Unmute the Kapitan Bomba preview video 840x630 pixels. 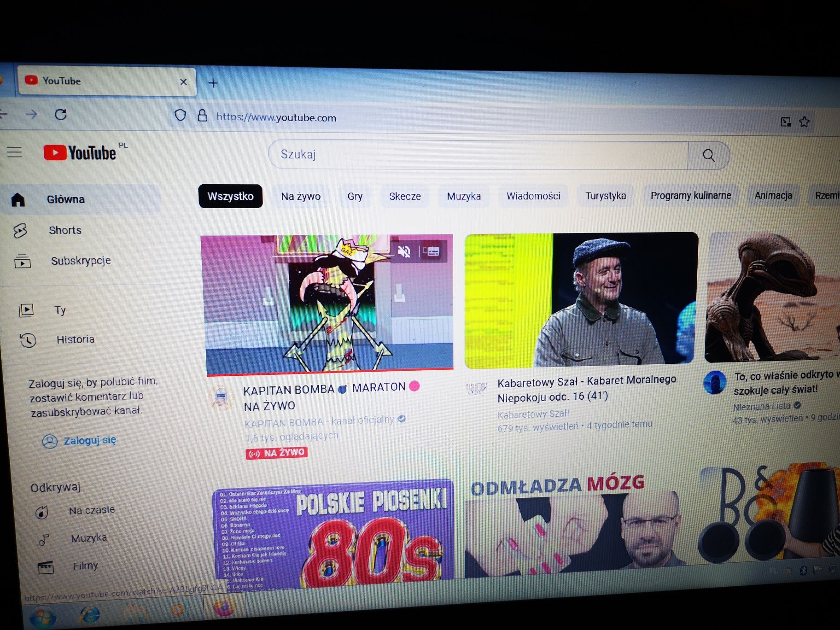tap(404, 251)
